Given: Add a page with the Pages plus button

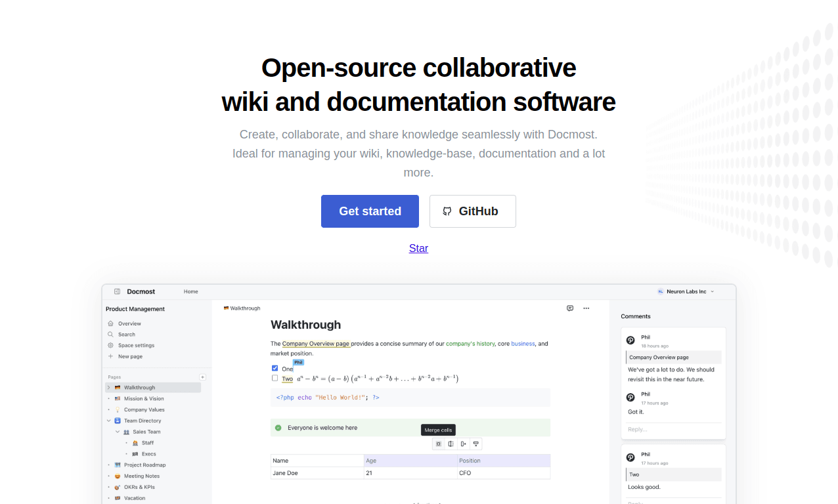Looking at the screenshot, I should click(x=202, y=377).
